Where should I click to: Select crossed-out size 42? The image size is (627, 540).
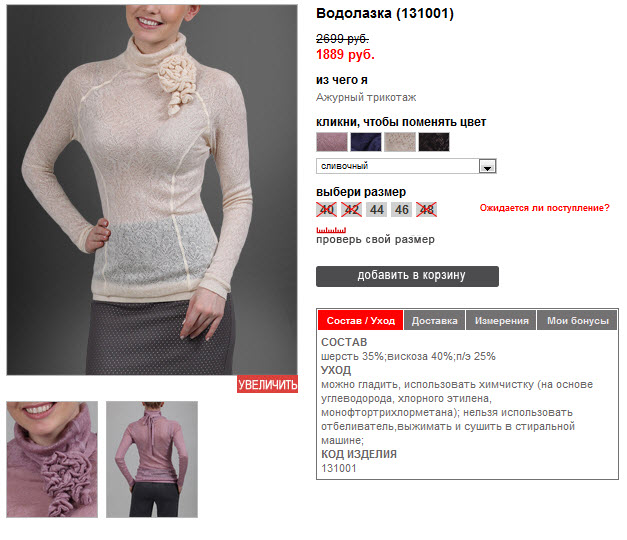coord(351,210)
